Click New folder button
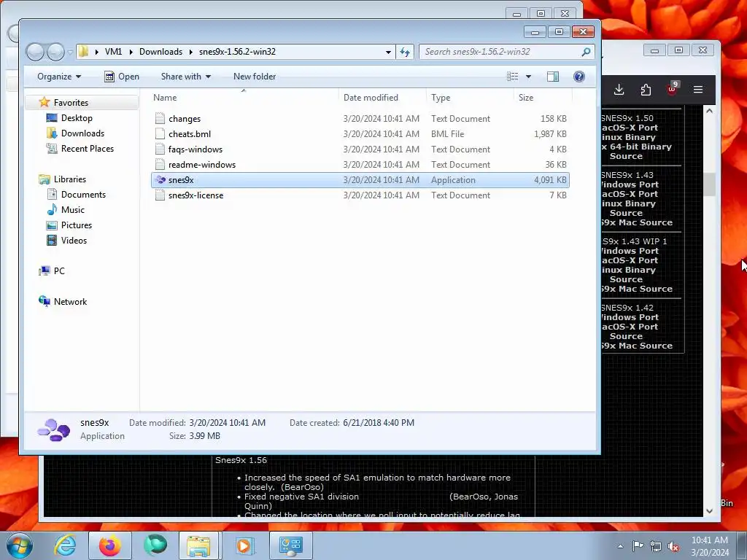This screenshot has height=560, width=747. (255, 76)
